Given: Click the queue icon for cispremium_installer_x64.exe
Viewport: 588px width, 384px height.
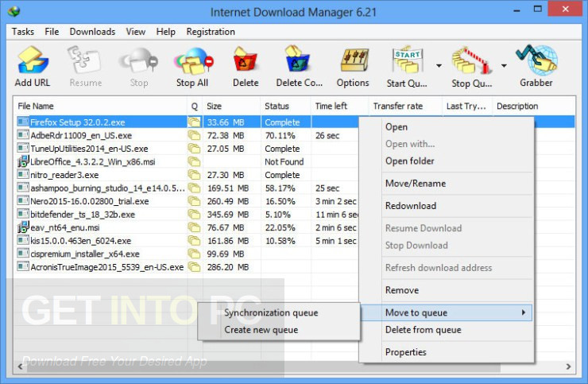Looking at the screenshot, I should click(x=194, y=254).
